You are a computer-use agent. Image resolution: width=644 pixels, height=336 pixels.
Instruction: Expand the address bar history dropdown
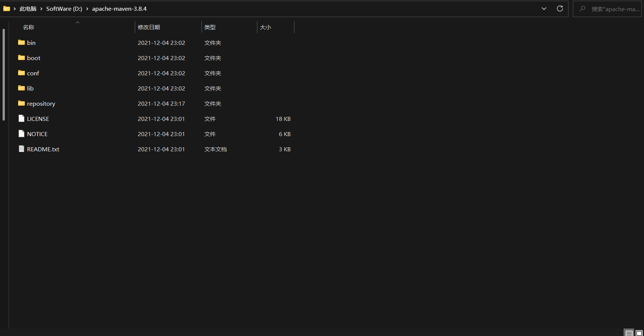pos(544,9)
